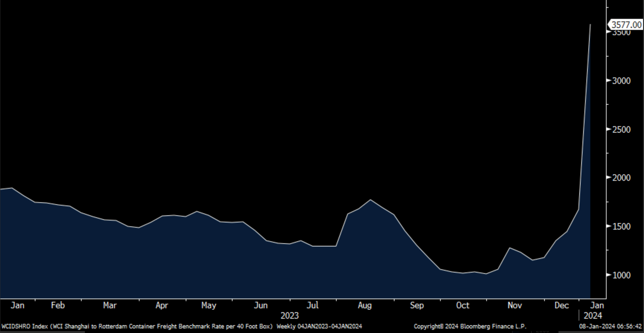Click the 3000 y-axis tick label
This screenshot has width=644, height=333.
[621, 81]
